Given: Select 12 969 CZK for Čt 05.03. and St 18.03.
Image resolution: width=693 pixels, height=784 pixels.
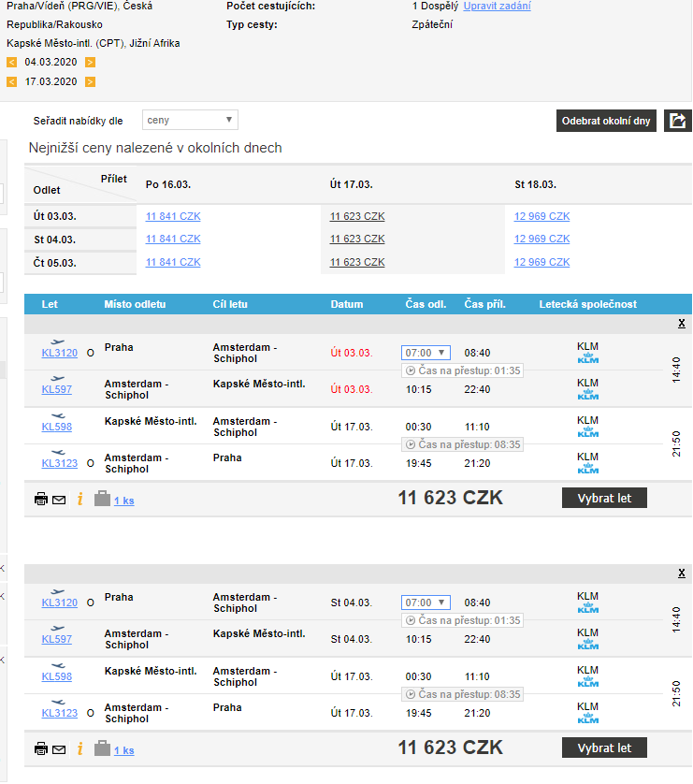Looking at the screenshot, I should point(542,263).
